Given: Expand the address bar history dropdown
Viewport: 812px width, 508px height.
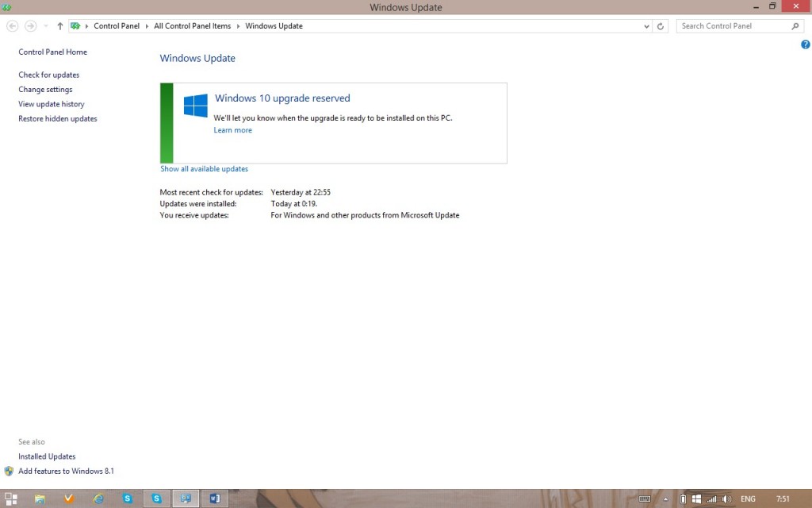Looking at the screenshot, I should pyautogui.click(x=647, y=26).
